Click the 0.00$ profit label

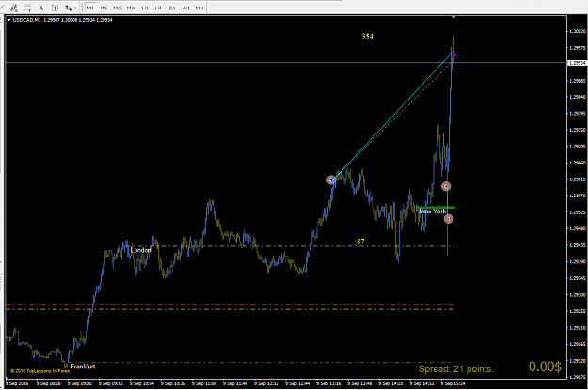coord(545,367)
